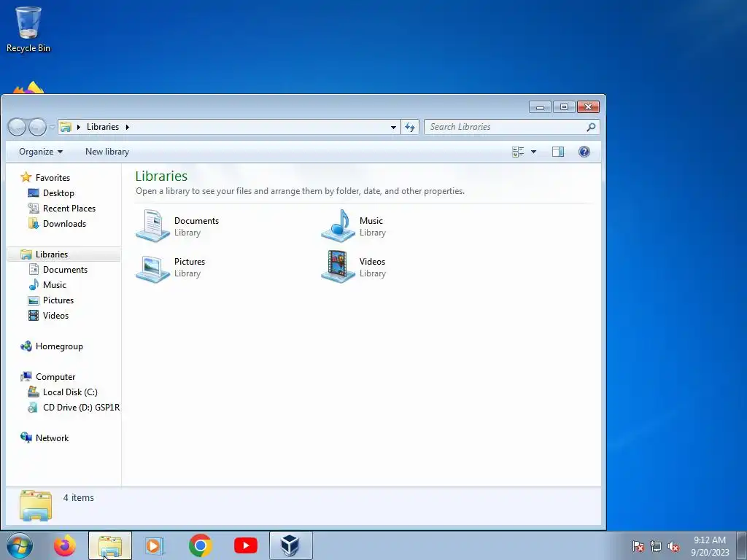Select the Videos library icon
This screenshot has height=560, width=747.
coord(338,267)
